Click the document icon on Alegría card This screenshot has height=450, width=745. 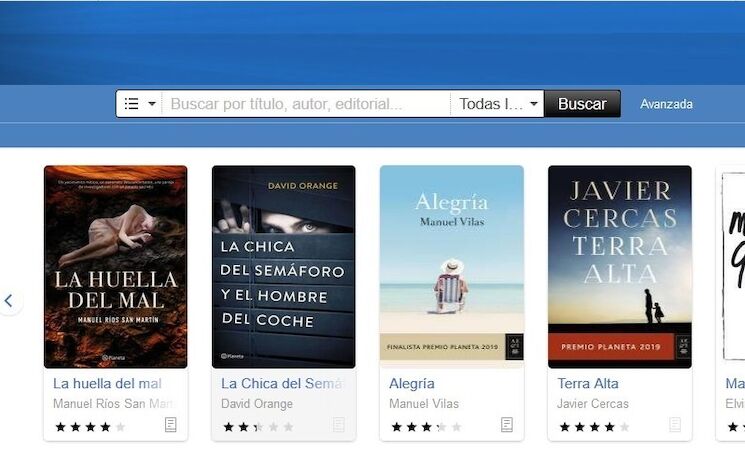click(x=507, y=424)
